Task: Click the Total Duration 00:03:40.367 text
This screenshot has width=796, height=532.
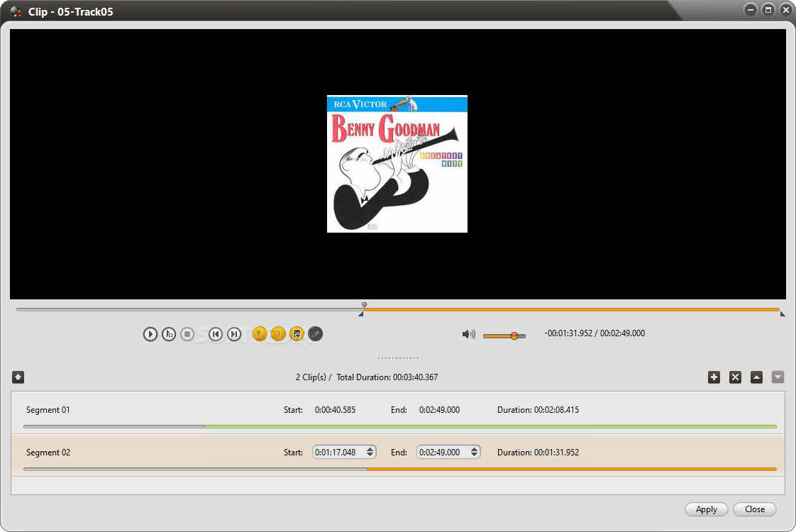Action: click(x=387, y=377)
